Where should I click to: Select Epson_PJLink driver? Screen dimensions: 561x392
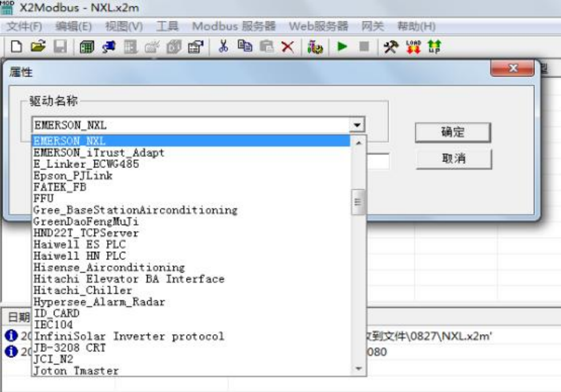[x=191, y=175]
